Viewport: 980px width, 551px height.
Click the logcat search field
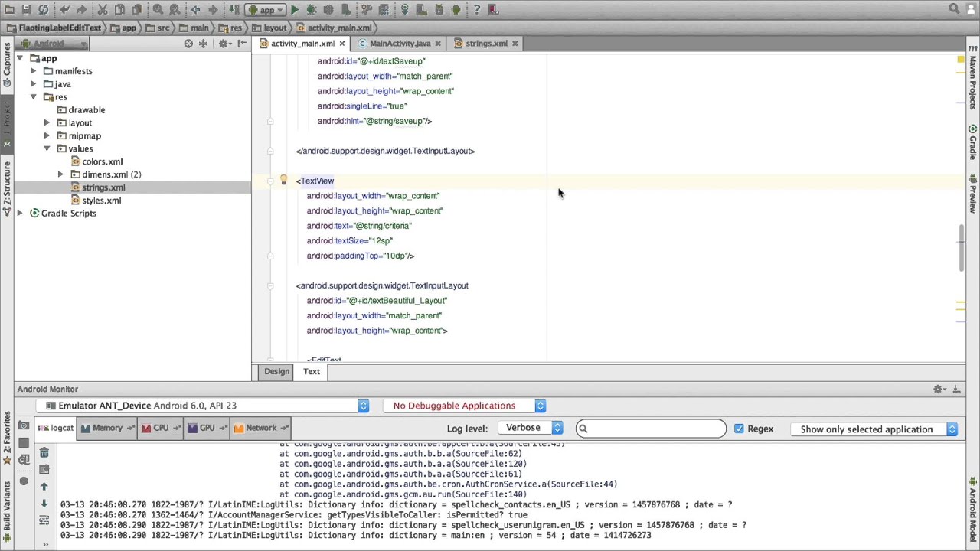(651, 429)
